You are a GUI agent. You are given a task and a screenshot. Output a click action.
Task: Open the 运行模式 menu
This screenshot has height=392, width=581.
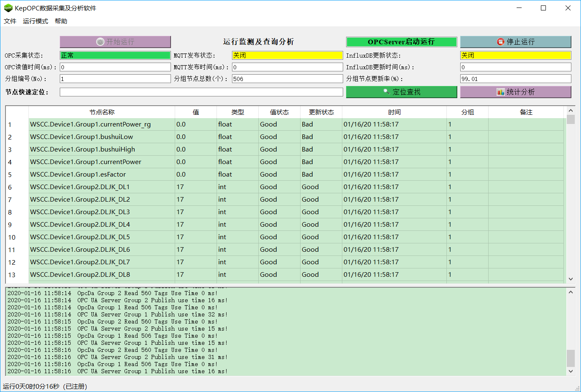[x=35, y=21]
